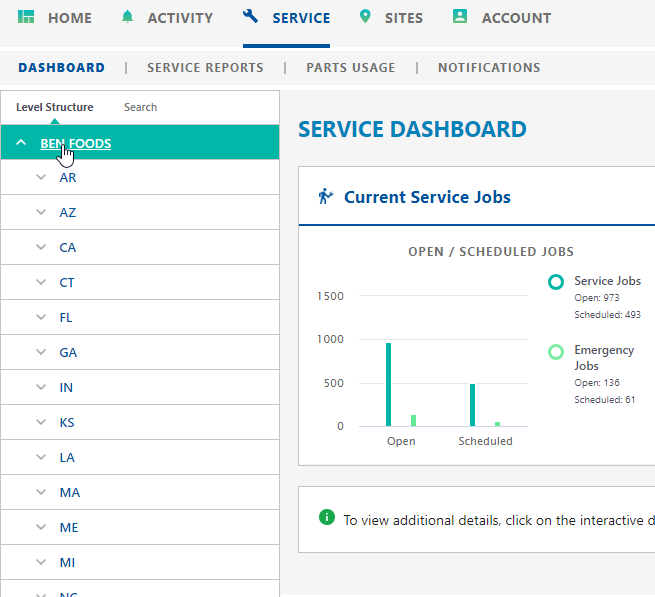655x597 pixels.
Task: Click the BEN FOODS link
Action: [76, 143]
